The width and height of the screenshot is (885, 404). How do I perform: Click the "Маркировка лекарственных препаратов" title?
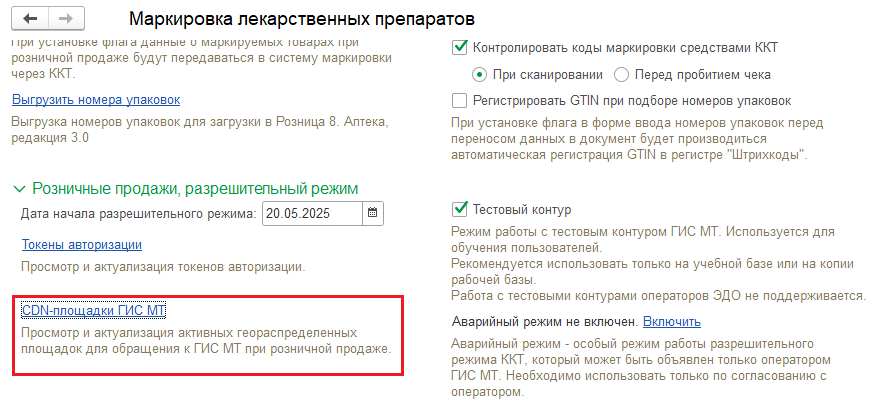pos(302,19)
